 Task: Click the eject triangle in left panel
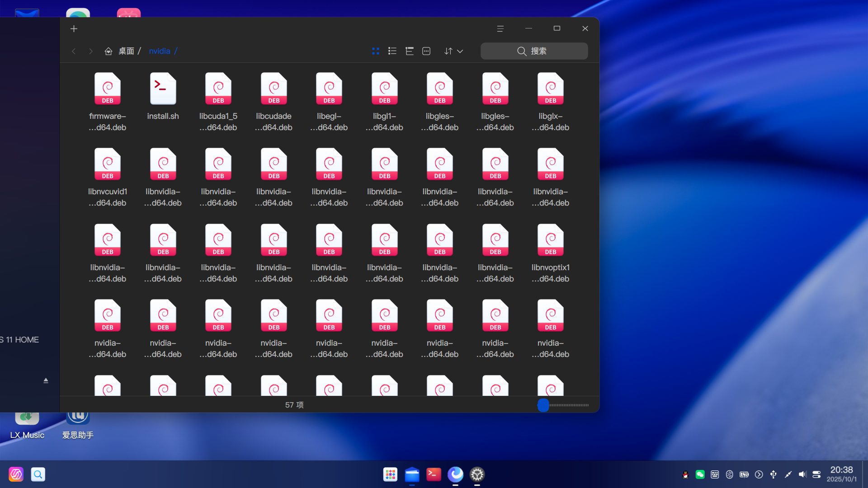click(46, 380)
